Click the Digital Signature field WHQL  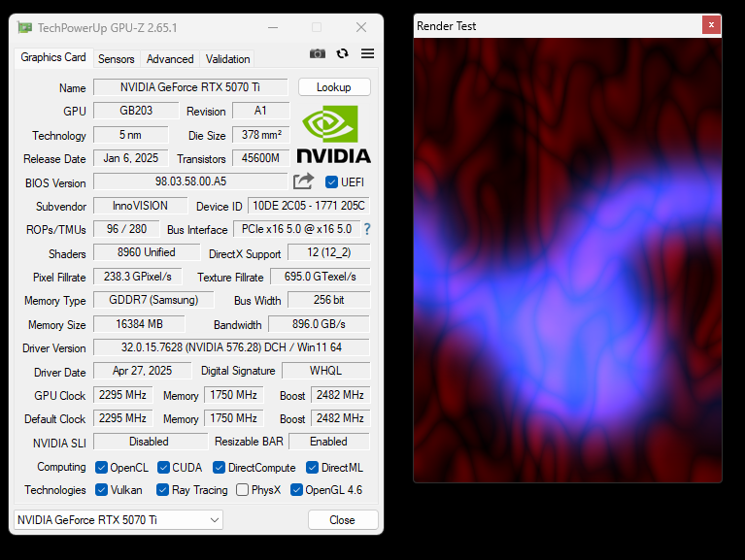pyautogui.click(x=326, y=371)
